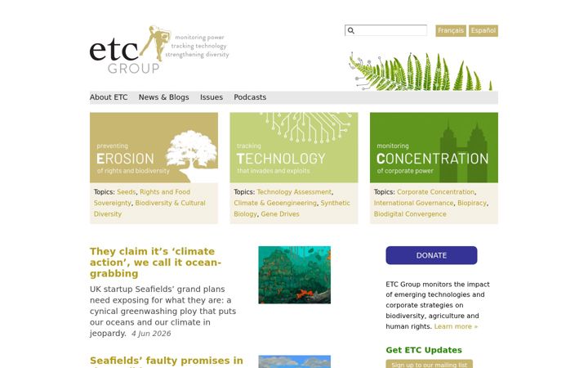Screen dimensions: 588x368
Task: Click the magnifying glass search icon
Action: coord(351,30)
